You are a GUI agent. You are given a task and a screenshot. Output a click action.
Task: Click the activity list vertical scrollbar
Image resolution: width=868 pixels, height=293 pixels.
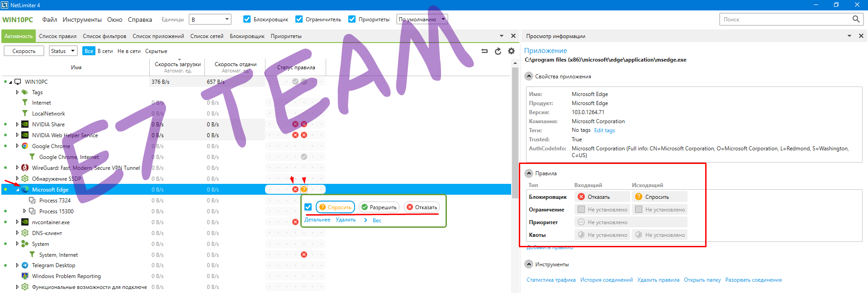click(x=515, y=133)
